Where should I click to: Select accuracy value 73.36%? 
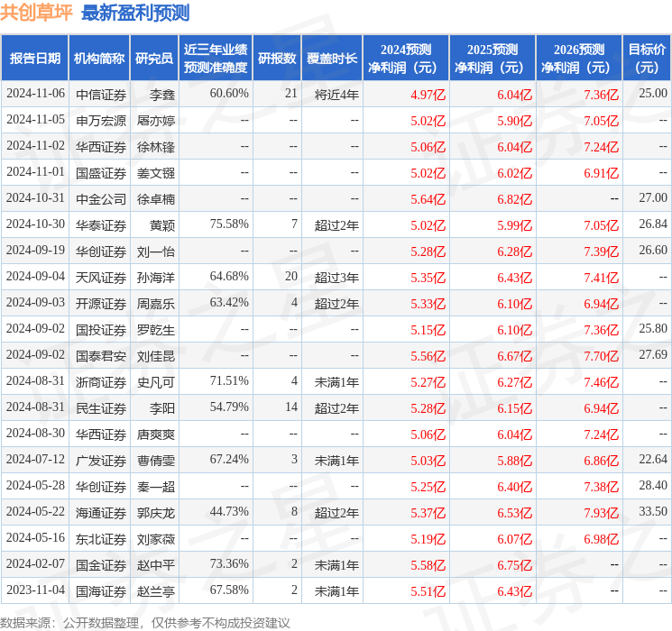click(229, 563)
